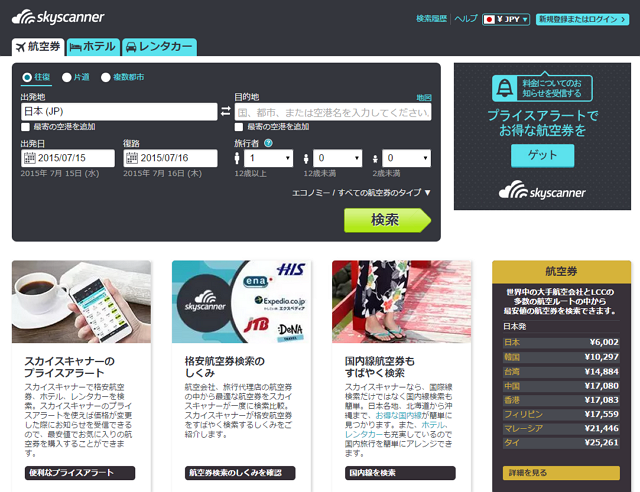Open the coffee and phone price alert thumbnail
Viewport: 640px width, 492px height.
pyautogui.click(x=81, y=302)
